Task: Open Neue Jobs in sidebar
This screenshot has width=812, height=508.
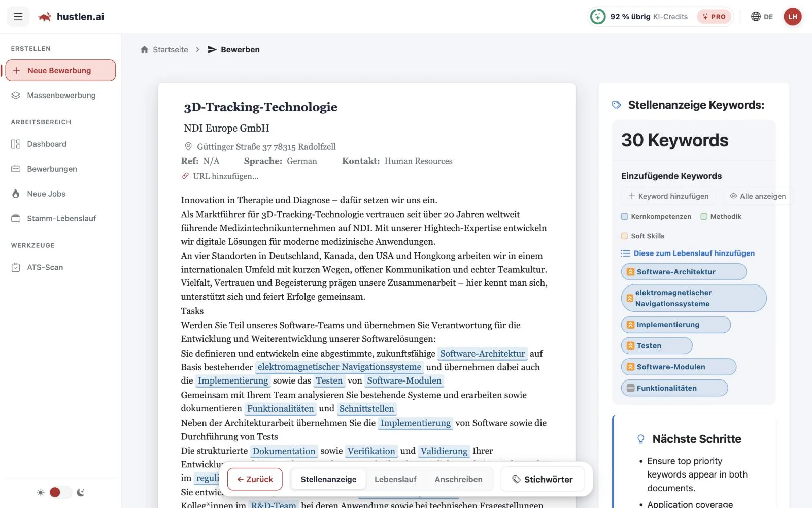Action: (x=60, y=194)
